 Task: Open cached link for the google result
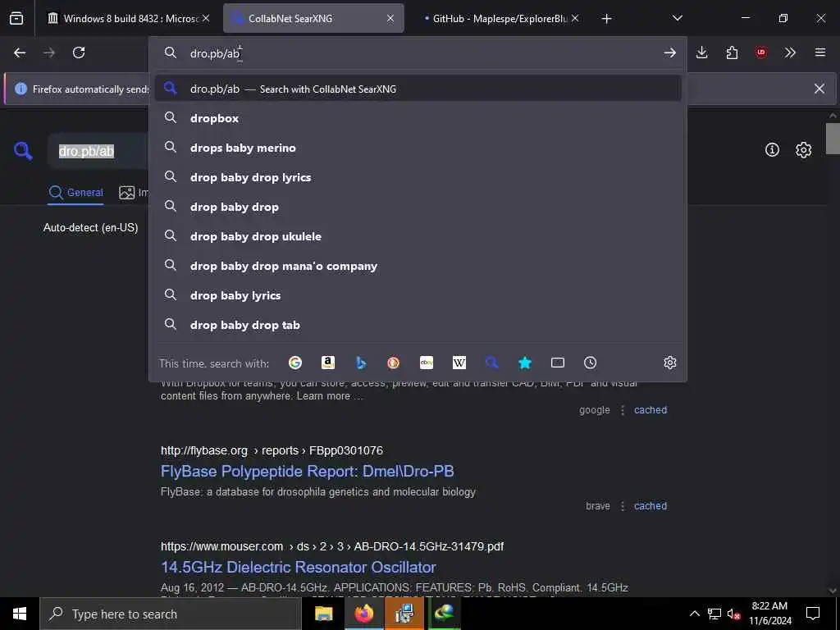(651, 410)
